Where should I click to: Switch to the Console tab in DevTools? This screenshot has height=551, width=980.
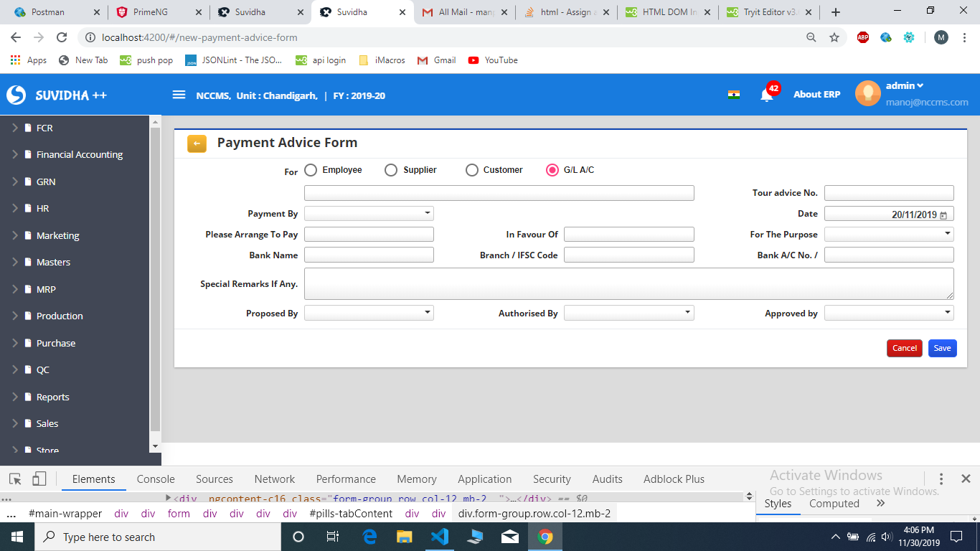[156, 479]
